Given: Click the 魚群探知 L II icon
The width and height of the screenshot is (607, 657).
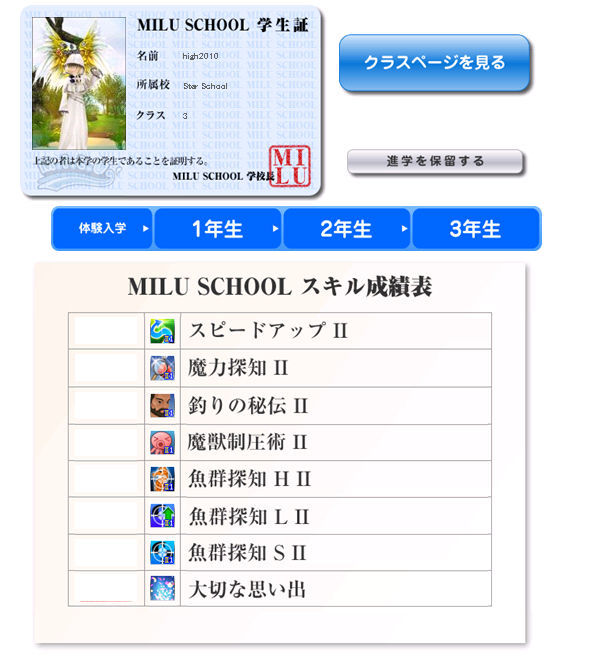Looking at the screenshot, I should pyautogui.click(x=162, y=516).
